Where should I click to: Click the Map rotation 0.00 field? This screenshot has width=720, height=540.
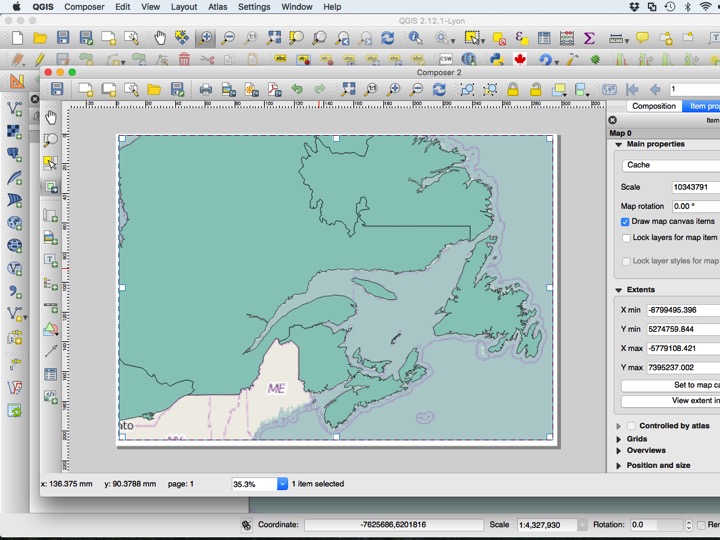pyautogui.click(x=696, y=206)
